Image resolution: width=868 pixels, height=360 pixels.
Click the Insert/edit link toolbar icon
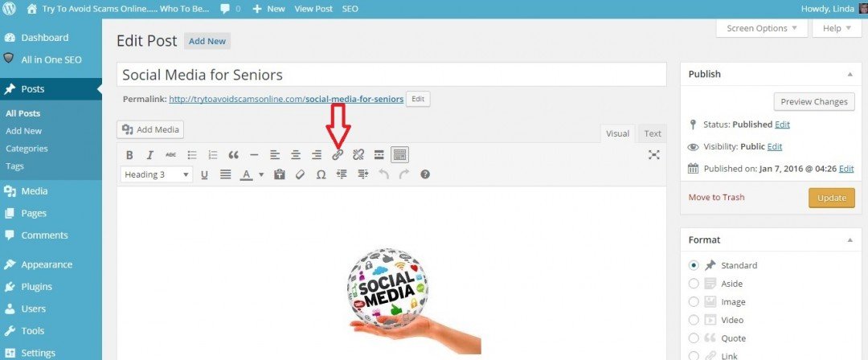338,154
